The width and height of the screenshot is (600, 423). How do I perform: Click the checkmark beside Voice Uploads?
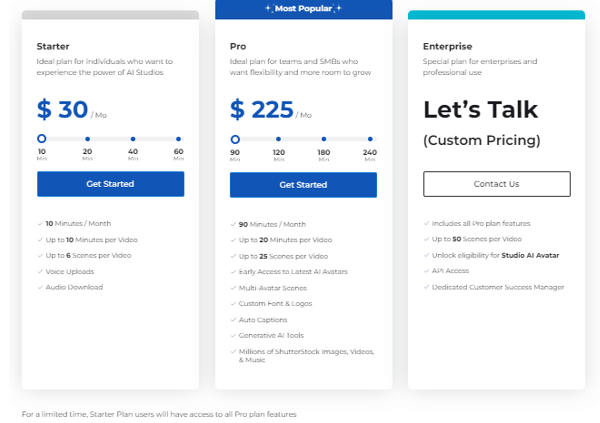click(40, 271)
